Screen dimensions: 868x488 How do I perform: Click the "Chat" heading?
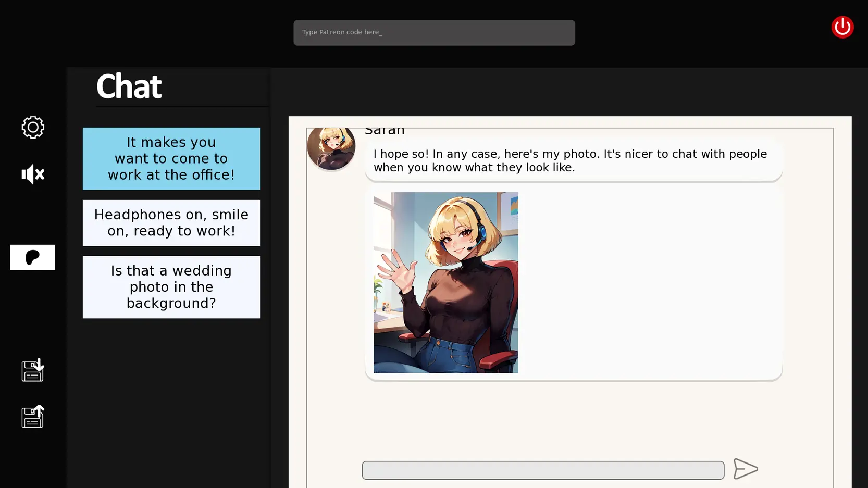[129, 86]
